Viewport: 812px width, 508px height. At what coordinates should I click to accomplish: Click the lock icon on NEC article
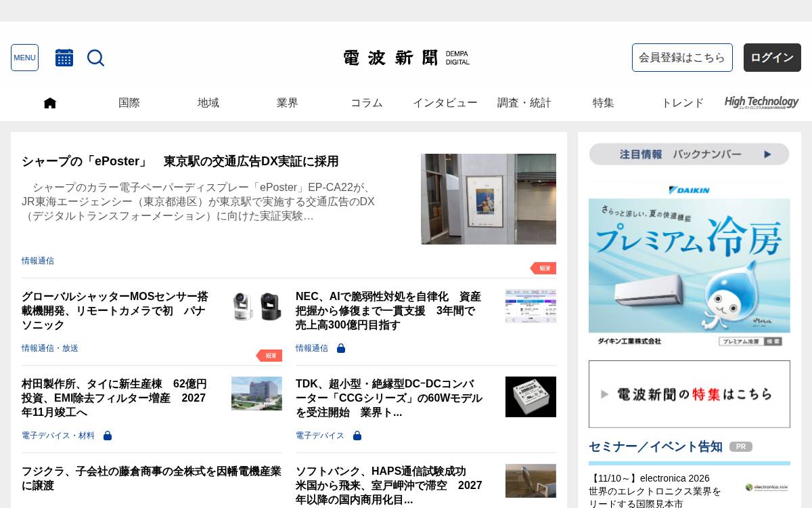pos(341,348)
